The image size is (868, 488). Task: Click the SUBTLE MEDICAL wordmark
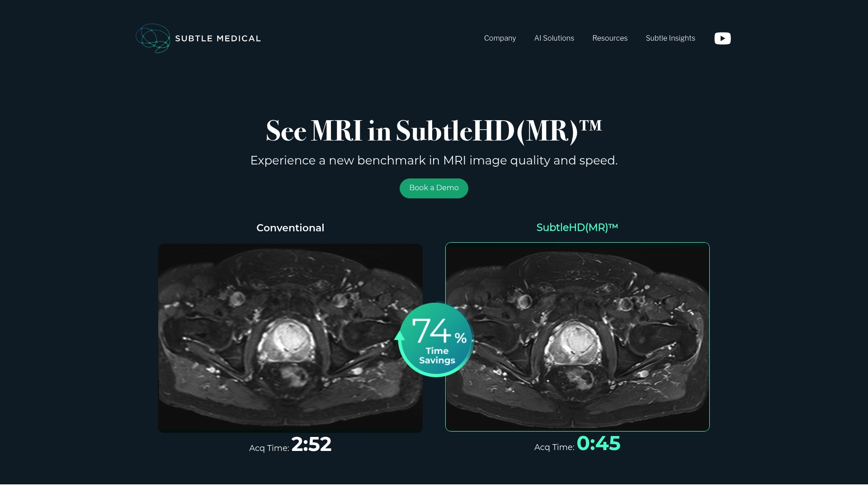click(218, 38)
